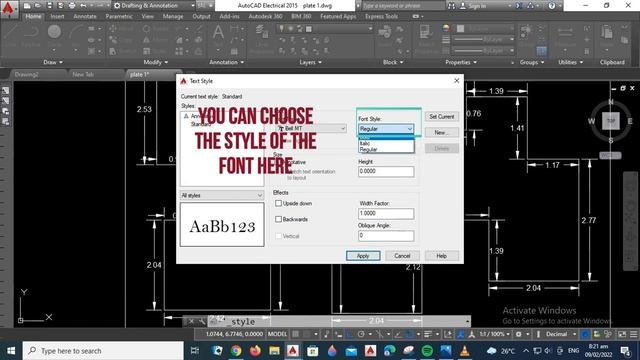Click the Cancel button

(x=402, y=256)
